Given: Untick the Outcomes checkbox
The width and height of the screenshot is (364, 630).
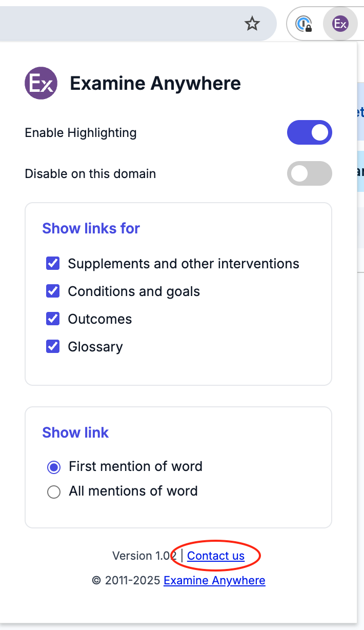Looking at the screenshot, I should tap(53, 319).
